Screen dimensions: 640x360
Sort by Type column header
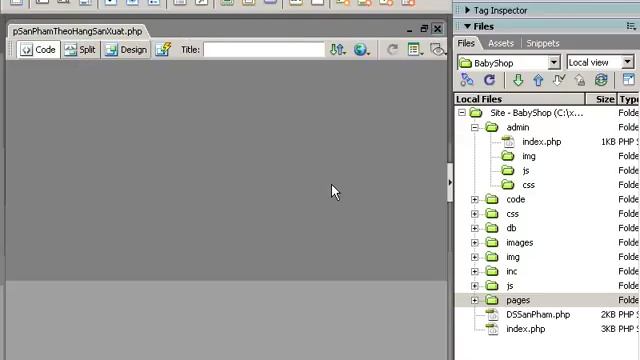click(x=628, y=99)
